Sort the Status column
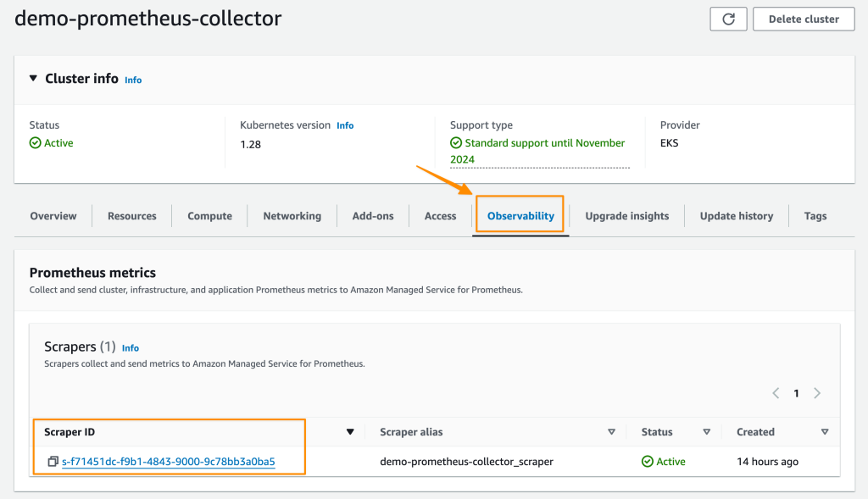 (x=706, y=432)
